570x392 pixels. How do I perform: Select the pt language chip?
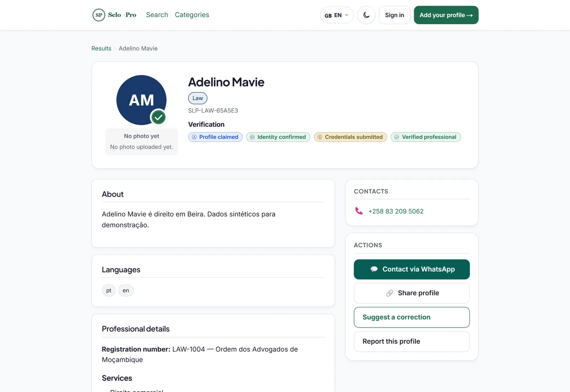pyautogui.click(x=109, y=291)
